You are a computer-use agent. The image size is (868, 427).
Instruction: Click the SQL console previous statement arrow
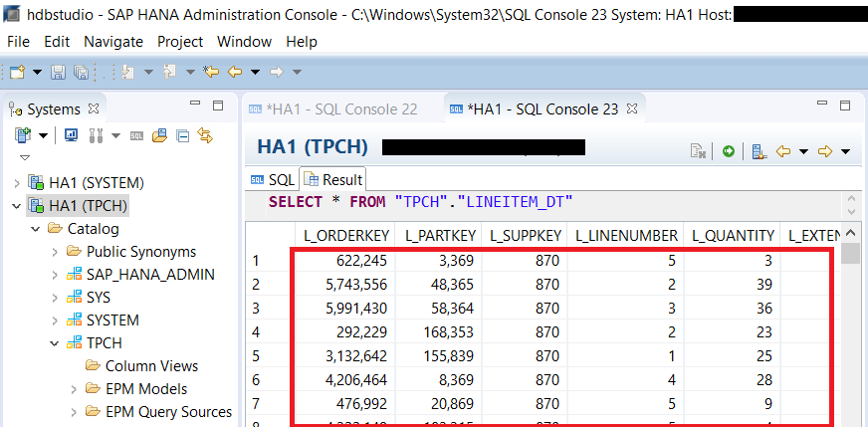[782, 151]
